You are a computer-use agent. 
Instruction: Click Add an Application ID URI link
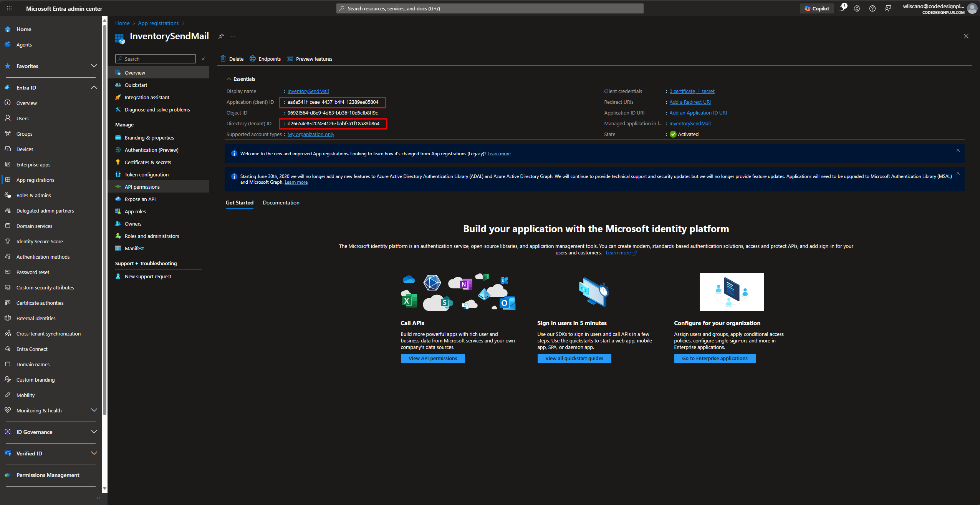(698, 113)
